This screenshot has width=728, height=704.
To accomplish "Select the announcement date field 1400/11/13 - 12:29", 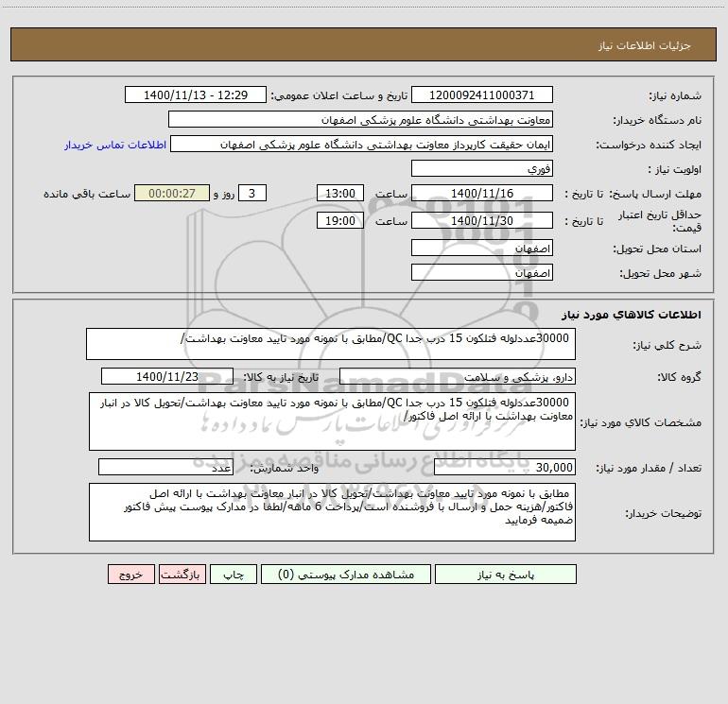I will click(x=196, y=94).
